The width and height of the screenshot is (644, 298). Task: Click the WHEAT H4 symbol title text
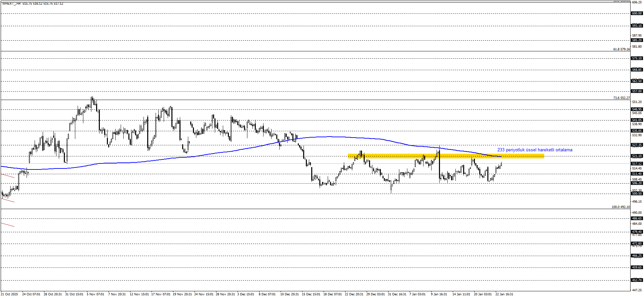[x=11, y=3]
